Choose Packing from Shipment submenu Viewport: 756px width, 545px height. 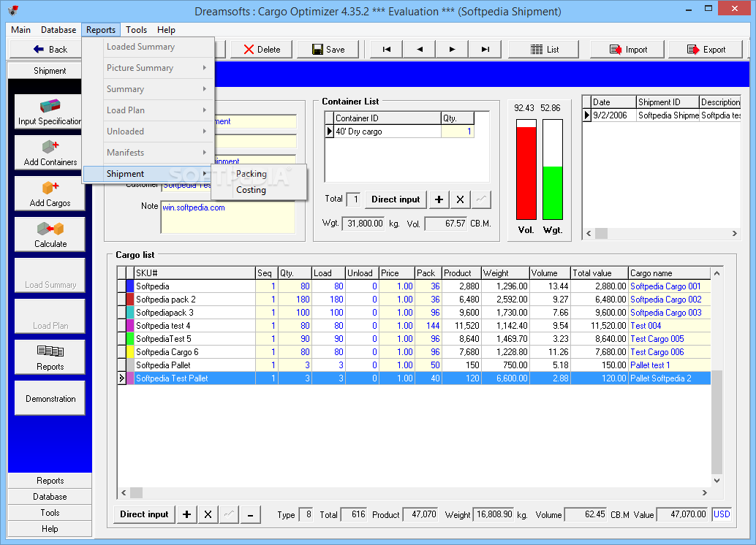click(x=258, y=174)
